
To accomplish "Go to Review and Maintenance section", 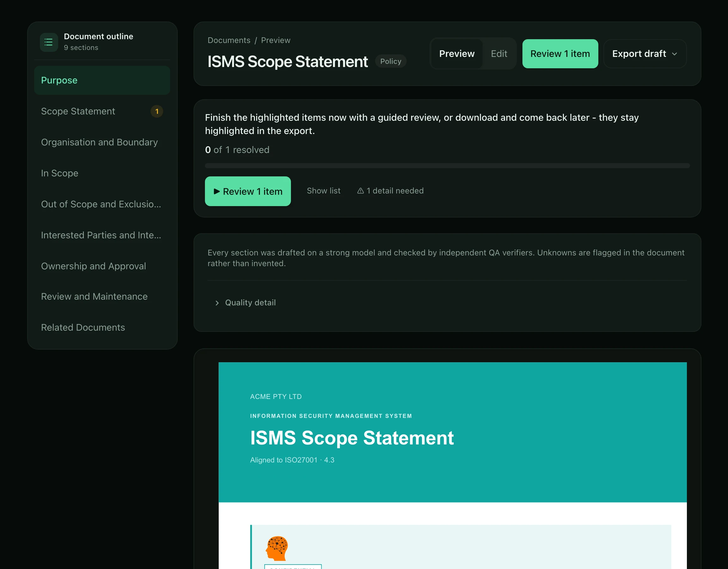I will click(x=102, y=297).
